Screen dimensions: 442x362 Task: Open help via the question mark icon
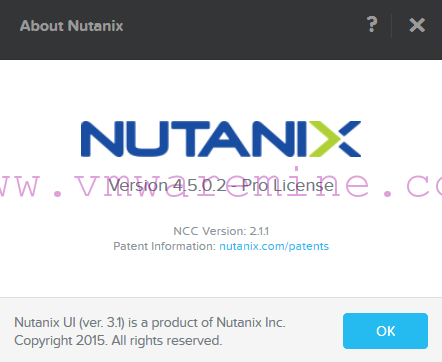coord(372,25)
